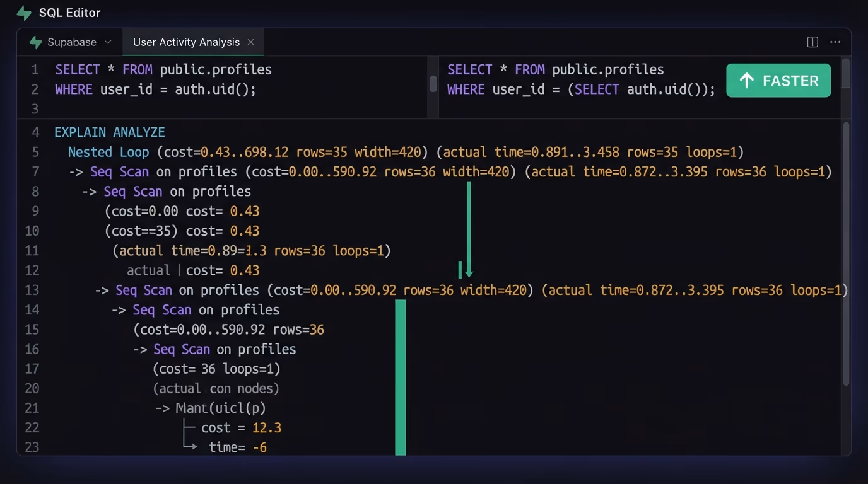Click 'cost = 12.3' on line 22
868x484 pixels.
241,428
